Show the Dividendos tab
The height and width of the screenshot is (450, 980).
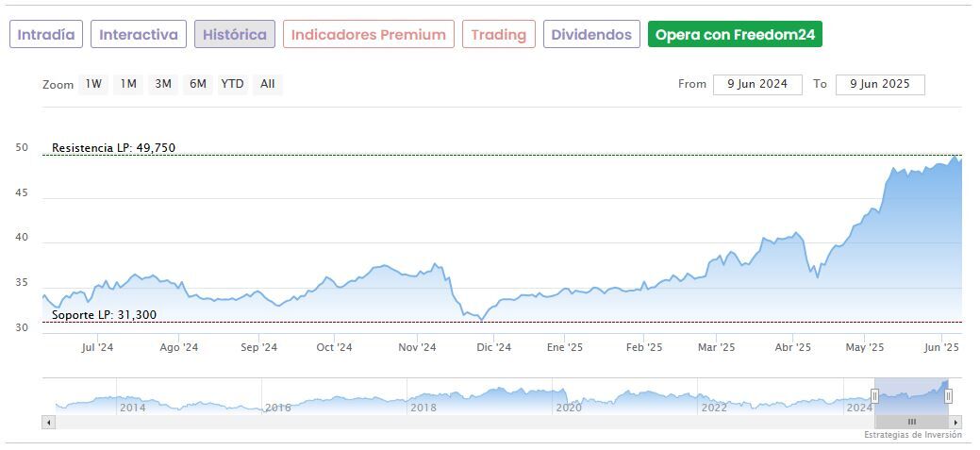(591, 35)
